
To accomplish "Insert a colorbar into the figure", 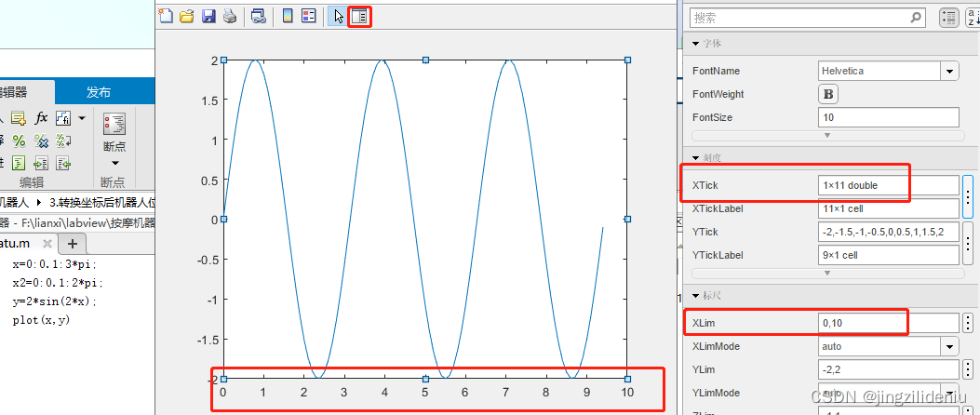I will tap(288, 16).
